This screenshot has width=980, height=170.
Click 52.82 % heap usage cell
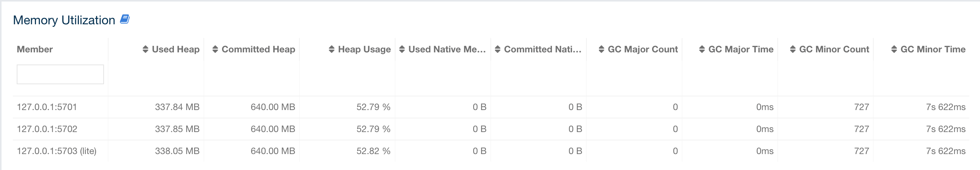point(373,151)
